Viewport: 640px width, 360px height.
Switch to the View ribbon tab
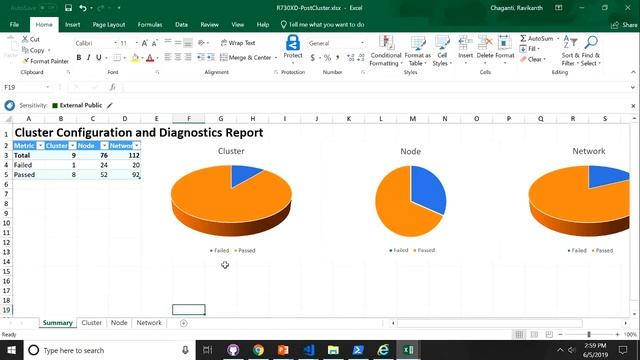238,24
